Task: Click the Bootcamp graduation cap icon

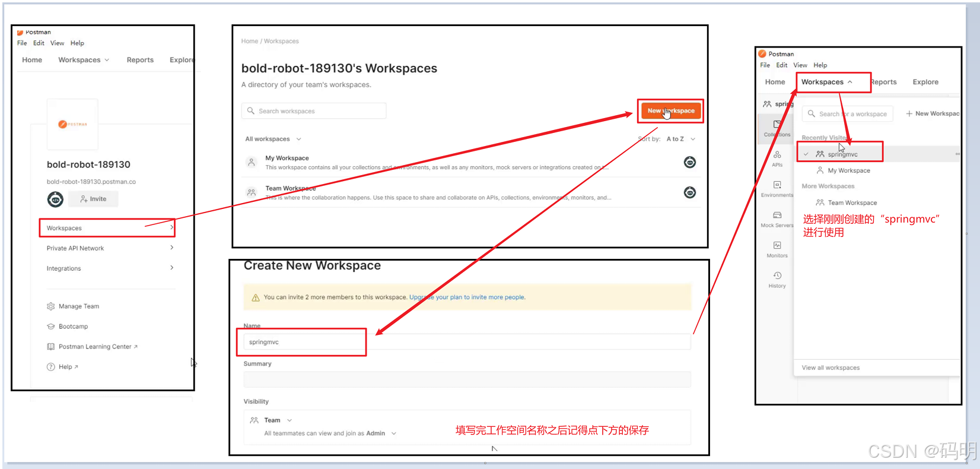Action: pyautogui.click(x=50, y=327)
